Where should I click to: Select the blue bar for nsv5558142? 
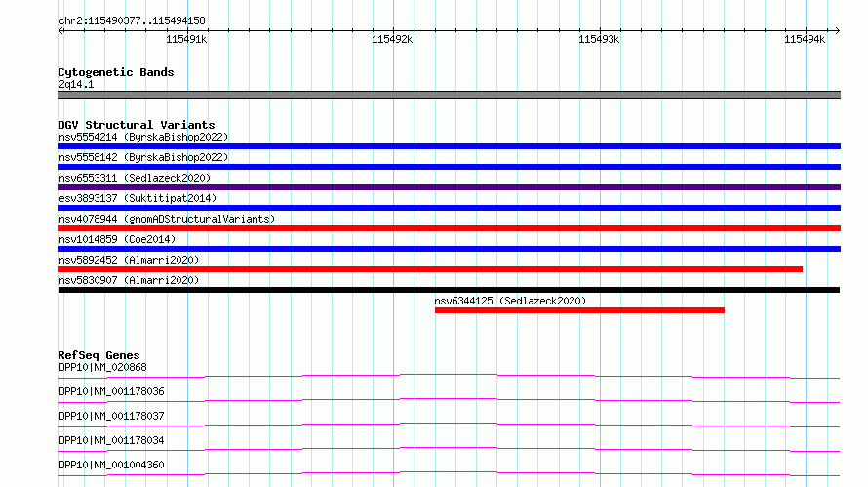coord(449,167)
